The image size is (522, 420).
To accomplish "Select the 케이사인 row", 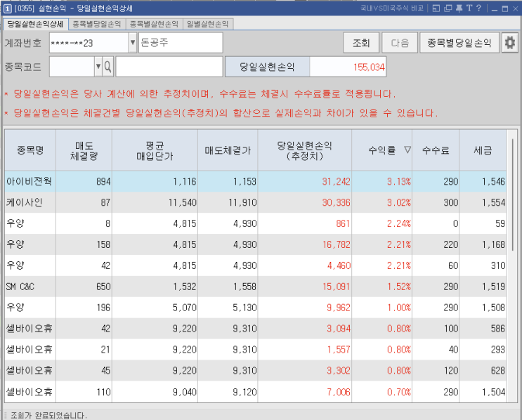I will [256, 202].
